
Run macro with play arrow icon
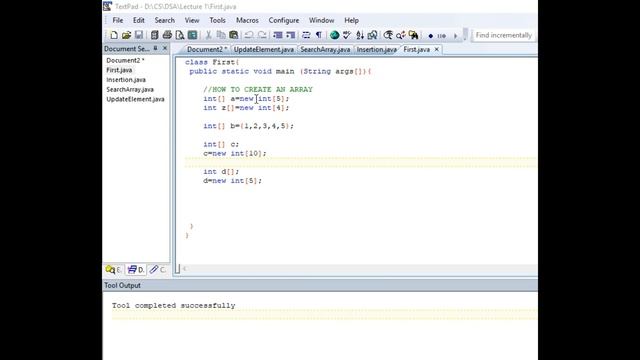pos(456,36)
